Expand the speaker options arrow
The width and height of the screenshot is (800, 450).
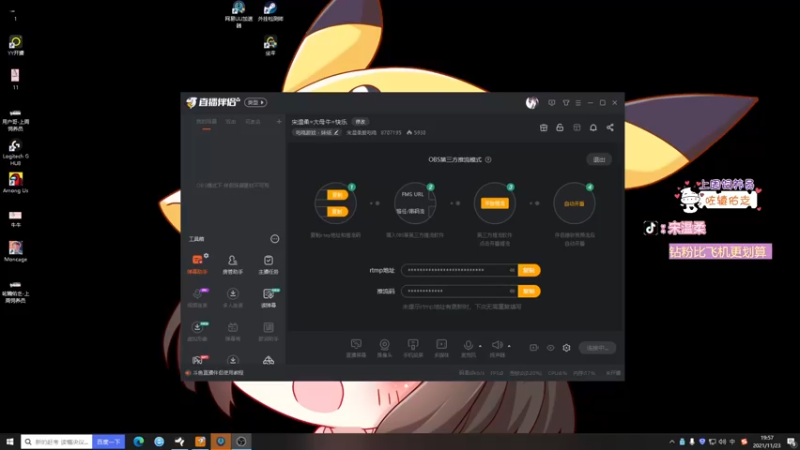(509, 346)
